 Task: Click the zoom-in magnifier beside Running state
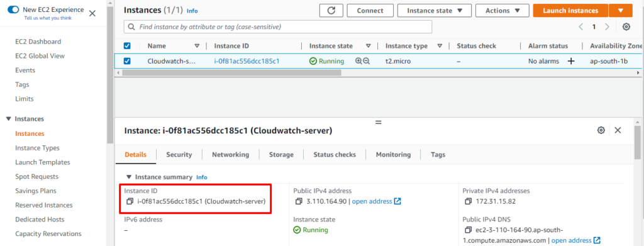pyautogui.click(x=358, y=61)
